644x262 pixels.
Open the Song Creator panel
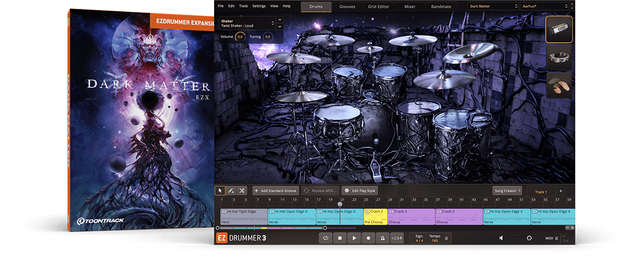[507, 191]
